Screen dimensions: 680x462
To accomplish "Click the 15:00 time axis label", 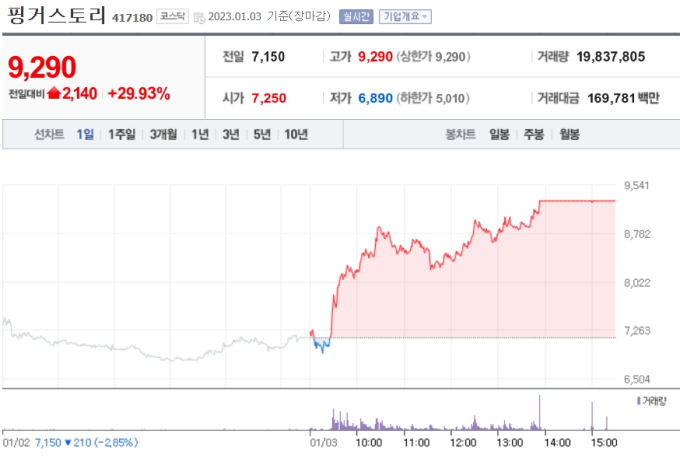I will click(x=604, y=442).
